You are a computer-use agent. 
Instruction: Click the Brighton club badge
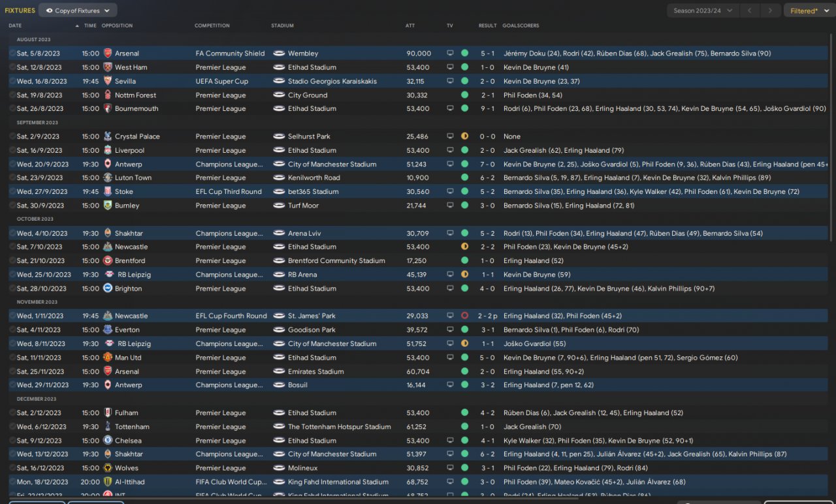[x=108, y=288]
